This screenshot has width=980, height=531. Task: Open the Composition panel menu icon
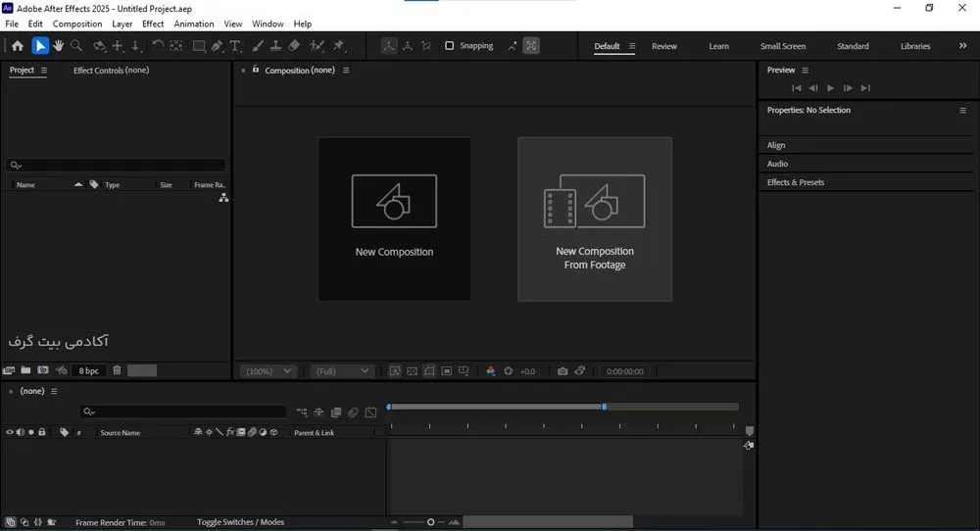[x=346, y=70]
